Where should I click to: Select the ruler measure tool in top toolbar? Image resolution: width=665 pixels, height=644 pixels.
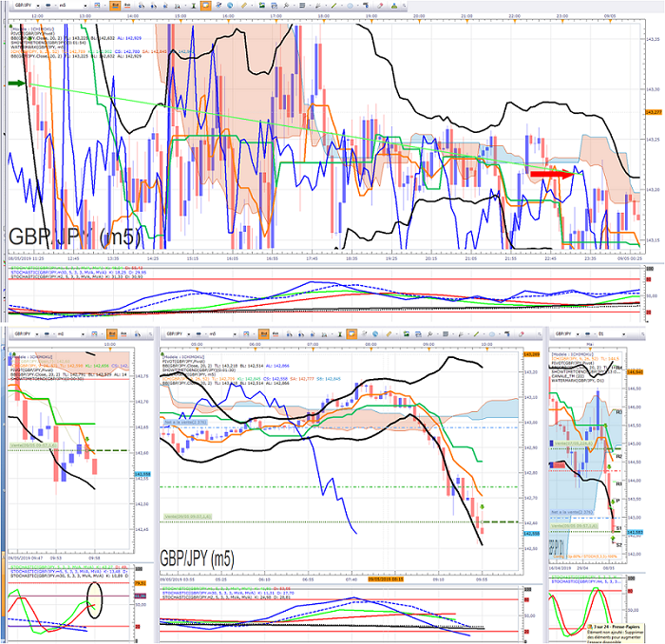point(244,6)
